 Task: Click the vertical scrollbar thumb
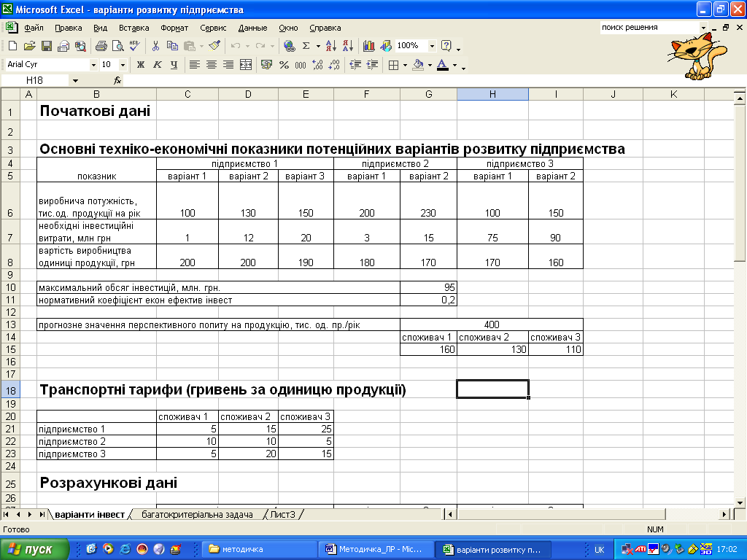[x=740, y=183]
